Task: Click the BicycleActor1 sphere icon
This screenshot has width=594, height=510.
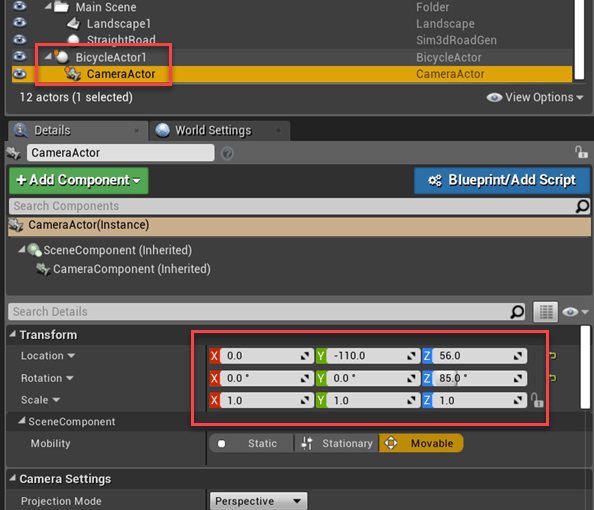Action: pos(61,57)
